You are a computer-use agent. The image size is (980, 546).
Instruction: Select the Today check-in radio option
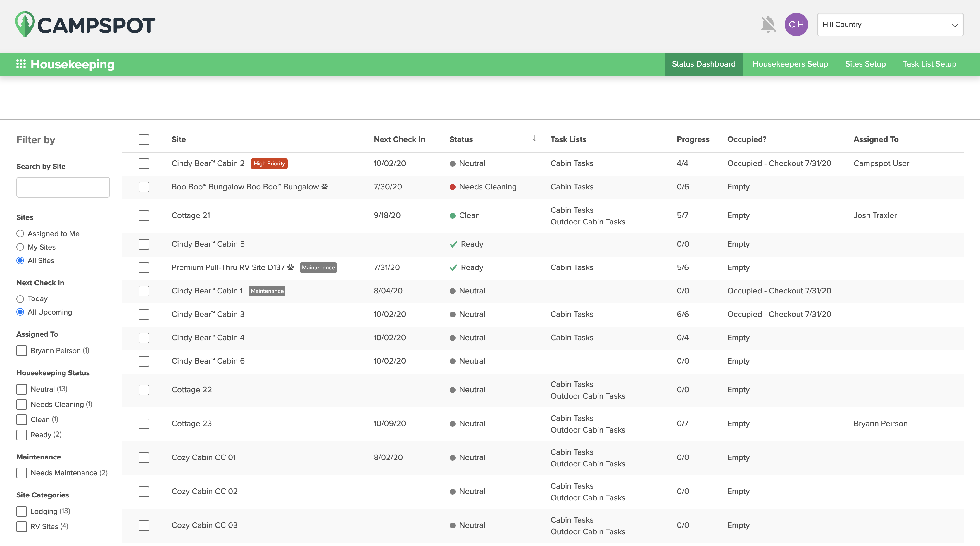click(20, 299)
